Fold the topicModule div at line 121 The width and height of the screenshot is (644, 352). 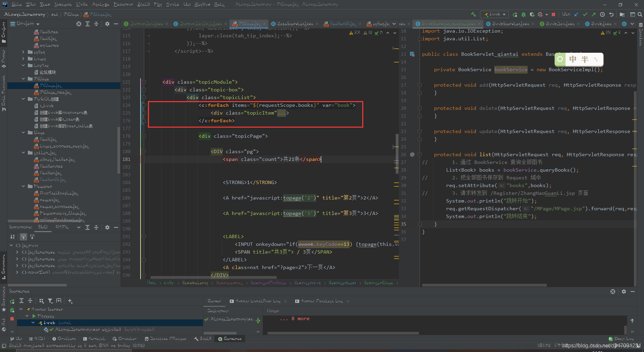(144, 82)
